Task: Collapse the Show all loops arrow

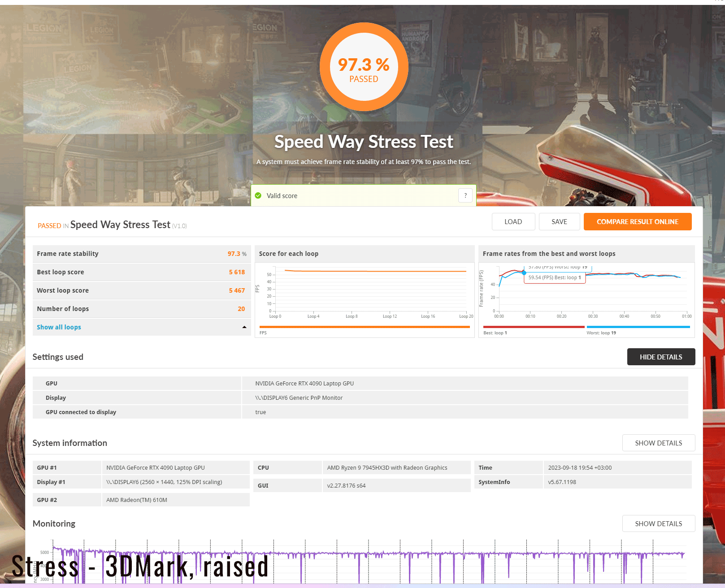Action: [x=244, y=327]
